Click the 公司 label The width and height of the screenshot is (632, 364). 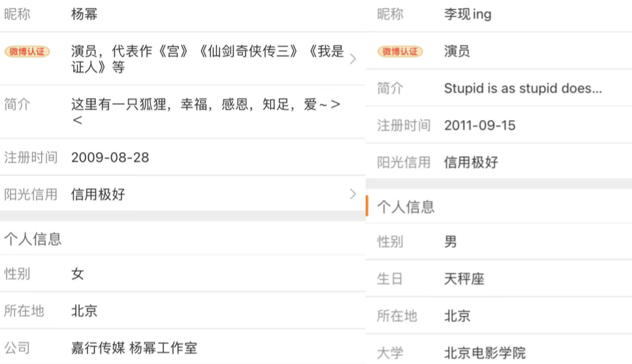click(18, 348)
